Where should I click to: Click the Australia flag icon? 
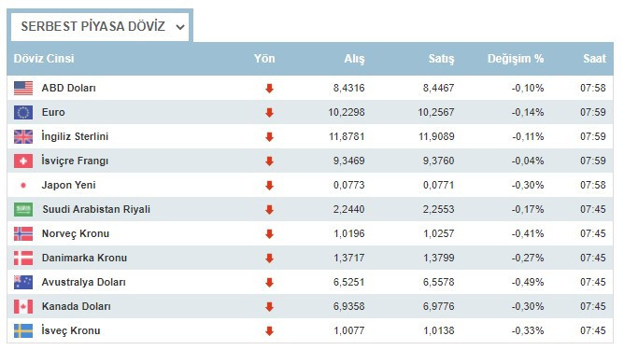pyautogui.click(x=23, y=282)
